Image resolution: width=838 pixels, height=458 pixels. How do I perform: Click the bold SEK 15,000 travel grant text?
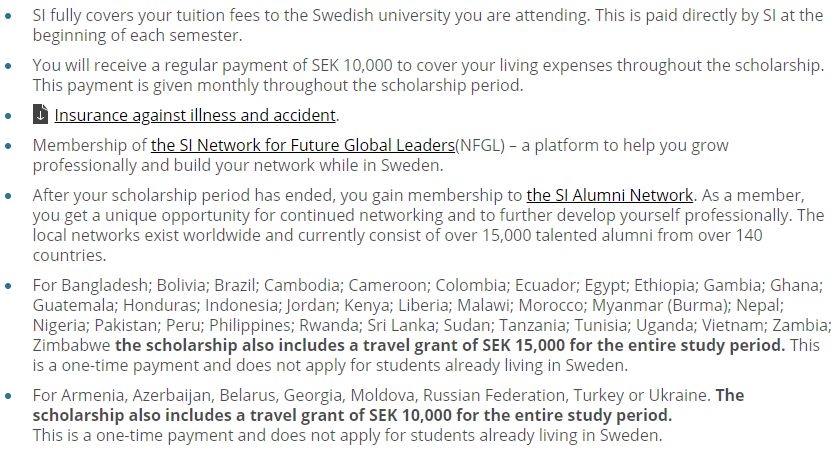point(450,345)
